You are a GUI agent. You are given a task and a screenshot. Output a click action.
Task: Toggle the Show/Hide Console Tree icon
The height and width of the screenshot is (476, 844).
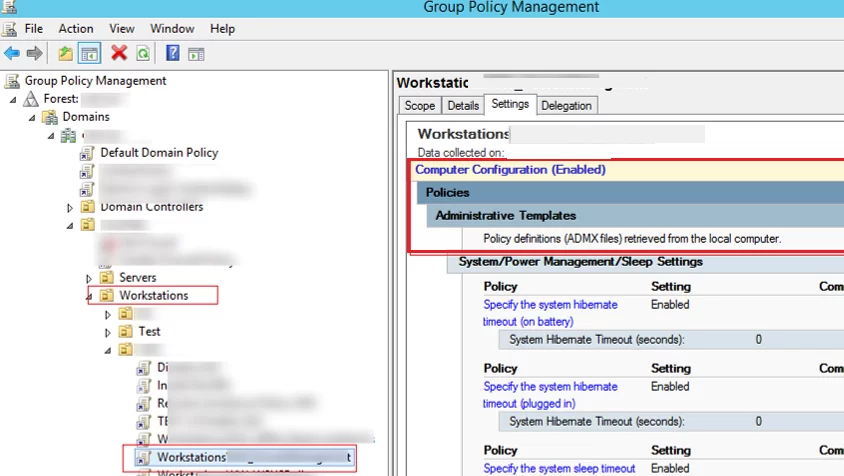click(x=89, y=54)
